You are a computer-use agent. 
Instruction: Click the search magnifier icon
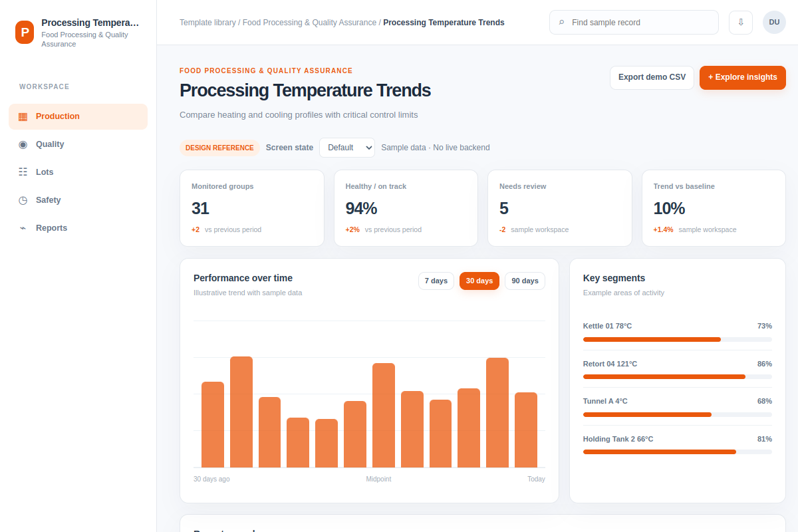pyautogui.click(x=561, y=23)
